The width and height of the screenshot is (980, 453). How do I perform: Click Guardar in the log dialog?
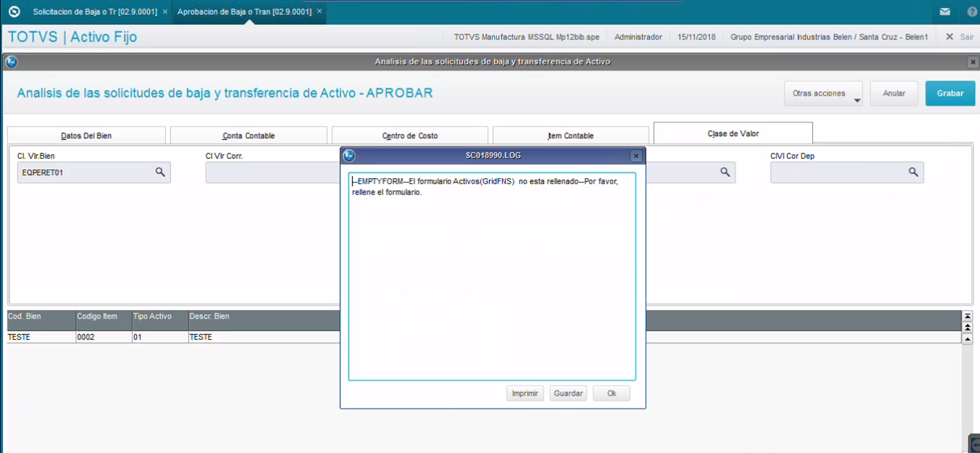click(568, 393)
